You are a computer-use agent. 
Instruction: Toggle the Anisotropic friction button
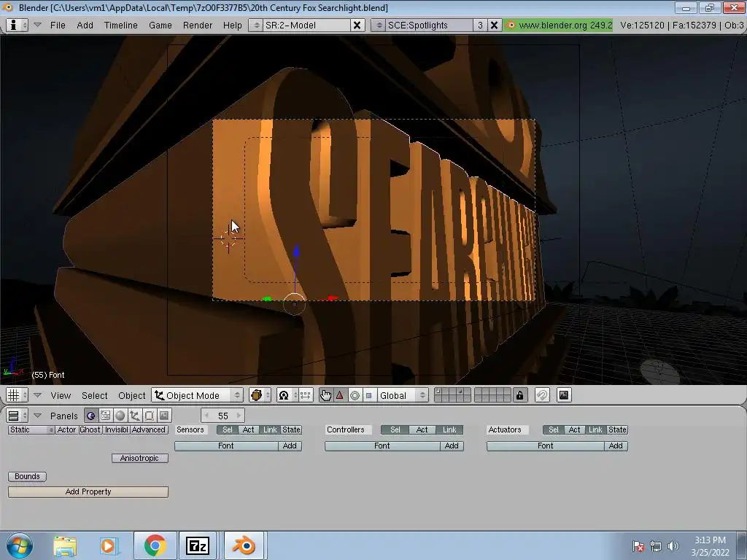point(139,458)
